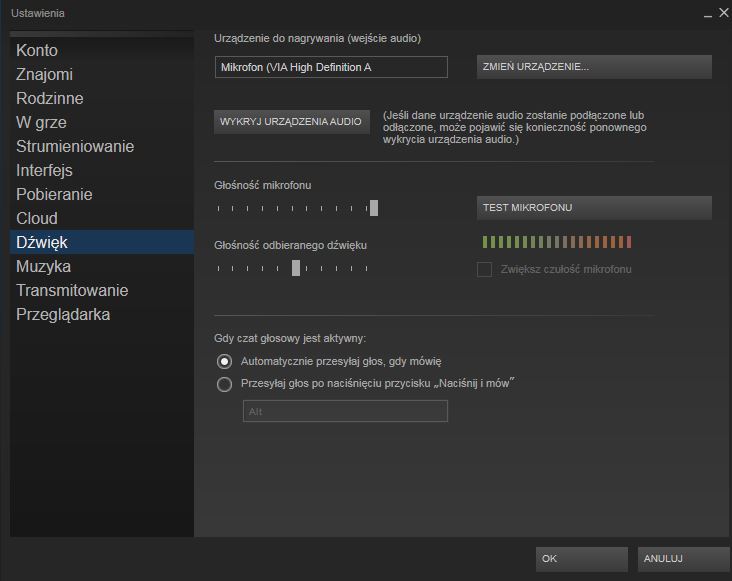Open the Muzyka settings page

pos(102,266)
